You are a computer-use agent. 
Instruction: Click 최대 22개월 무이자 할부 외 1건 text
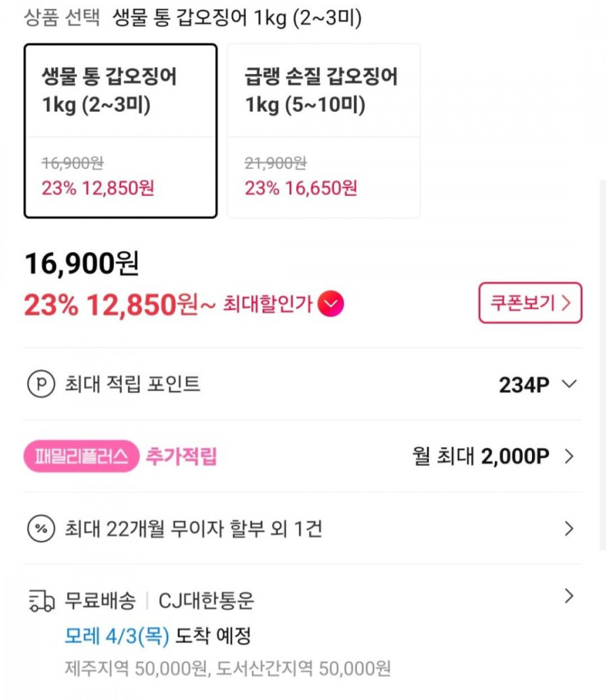point(194,529)
